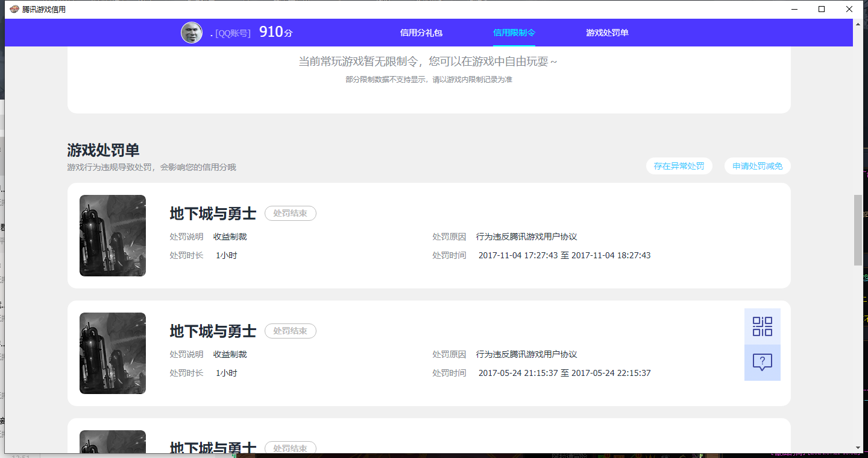Click the 游戏行为违规导致处罚 subtitle
The image size is (868, 458).
(x=152, y=167)
